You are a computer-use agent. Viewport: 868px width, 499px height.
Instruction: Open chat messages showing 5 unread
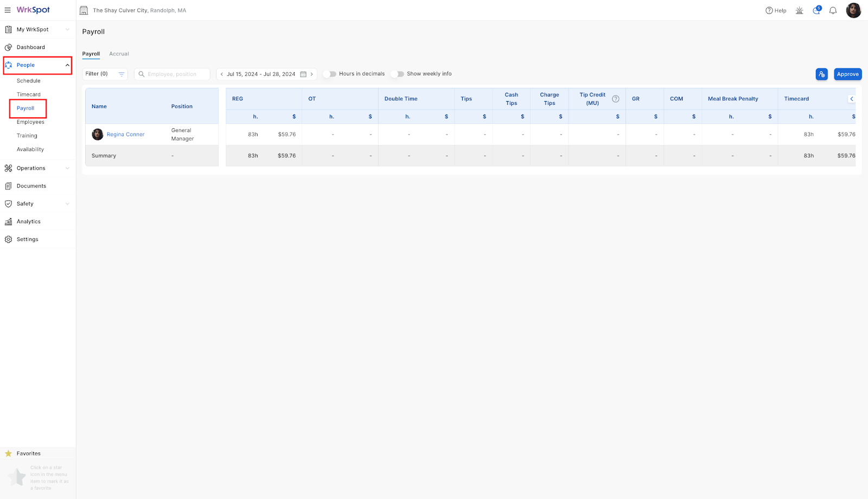tap(816, 10)
